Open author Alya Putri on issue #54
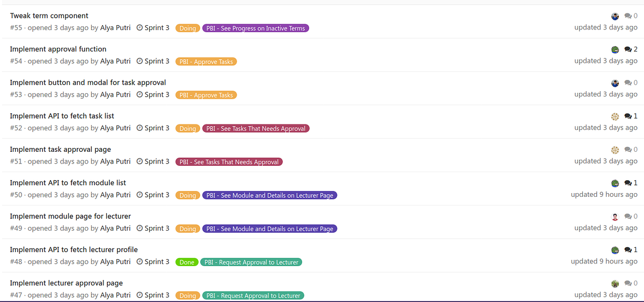 tap(115, 61)
